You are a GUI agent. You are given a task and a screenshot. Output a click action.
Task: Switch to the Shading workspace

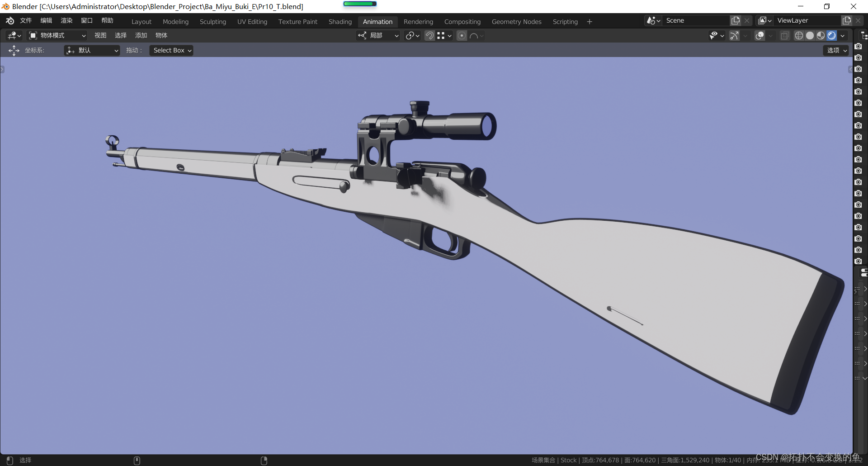coord(340,22)
